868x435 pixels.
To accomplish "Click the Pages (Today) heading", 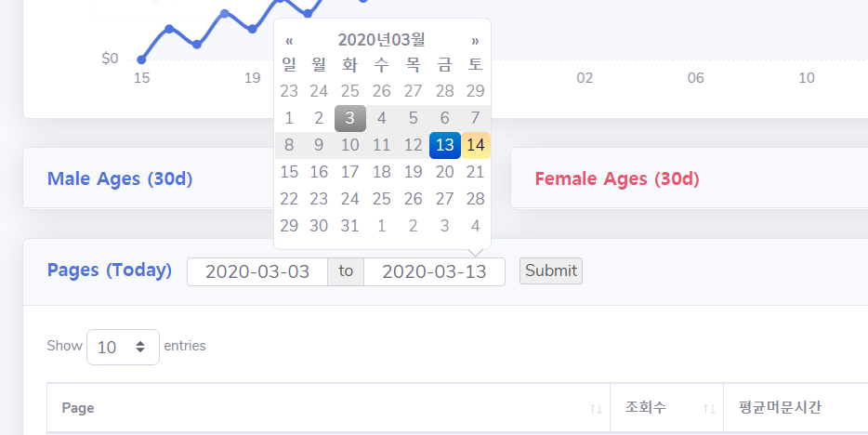I will click(x=110, y=270).
